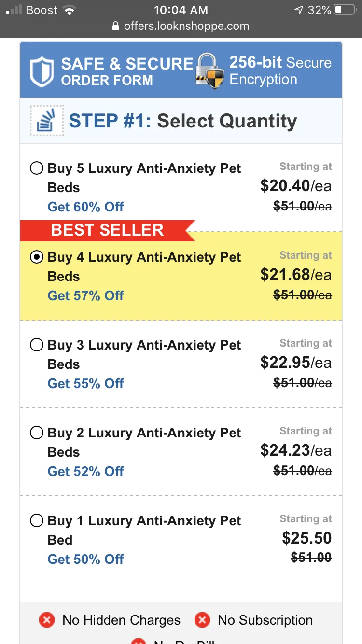Tap the $22.95/ea price for three beds
The image size is (362, 644).
point(296,363)
